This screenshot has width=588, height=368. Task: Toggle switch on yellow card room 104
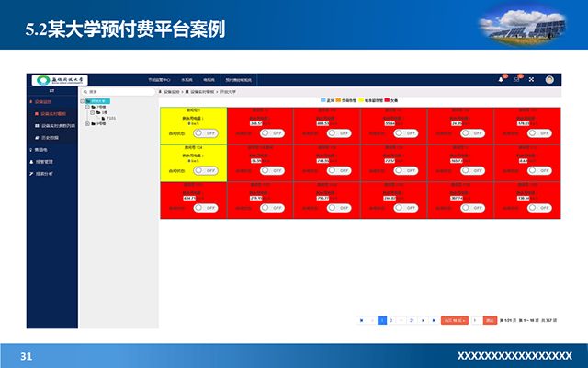[206, 170]
